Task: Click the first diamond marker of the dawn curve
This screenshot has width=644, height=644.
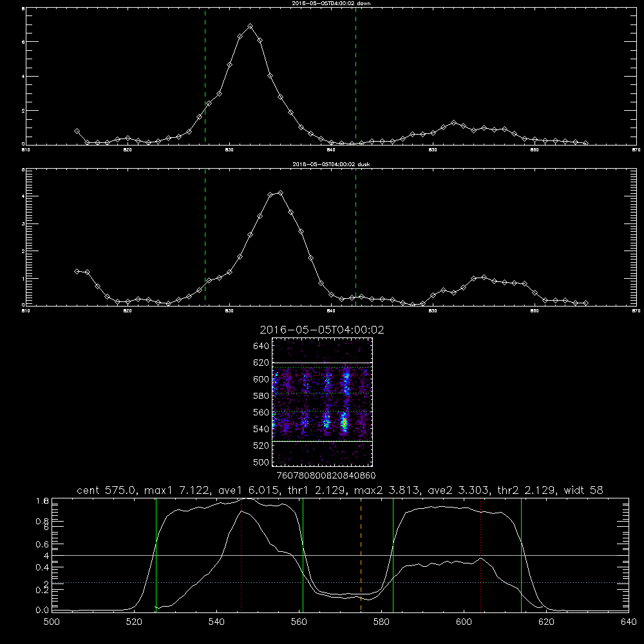Action: [x=77, y=131]
